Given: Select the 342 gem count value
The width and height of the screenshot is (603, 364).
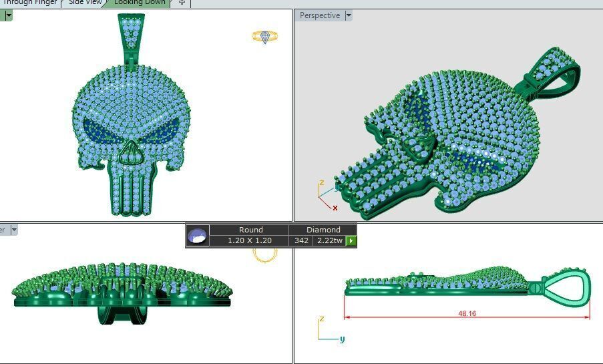Looking at the screenshot, I should click(x=301, y=241).
